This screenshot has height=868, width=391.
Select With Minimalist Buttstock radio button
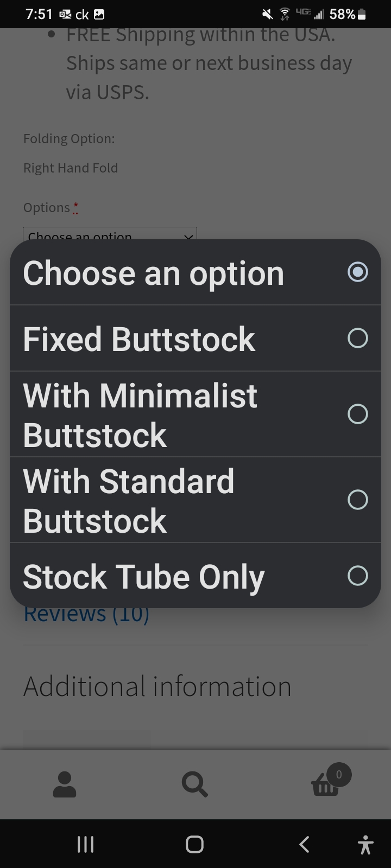coord(358,414)
